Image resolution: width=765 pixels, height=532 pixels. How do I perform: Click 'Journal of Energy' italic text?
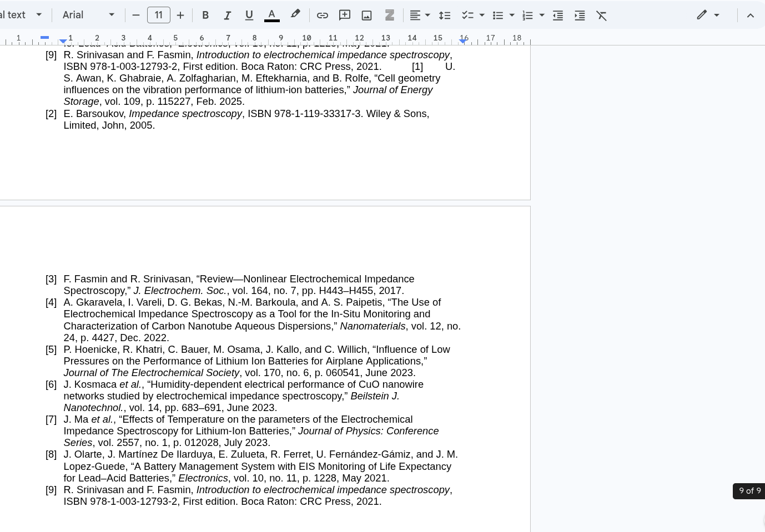click(392, 90)
